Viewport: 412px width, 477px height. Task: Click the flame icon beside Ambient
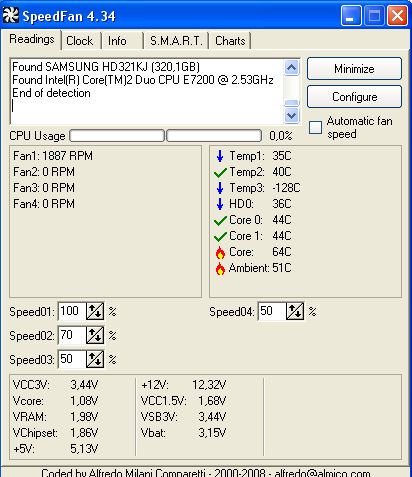[220, 269]
